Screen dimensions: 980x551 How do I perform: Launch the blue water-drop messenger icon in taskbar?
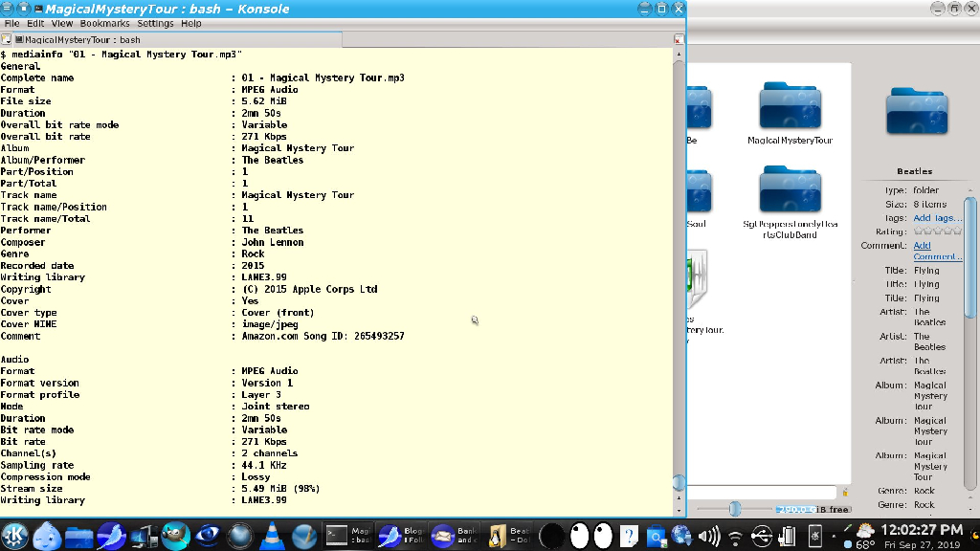47,536
